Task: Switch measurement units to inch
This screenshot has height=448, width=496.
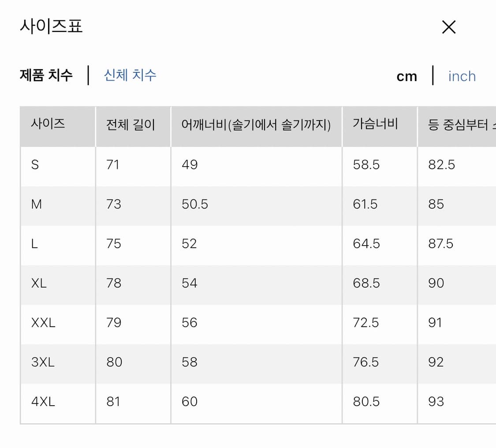Action: 461,76
